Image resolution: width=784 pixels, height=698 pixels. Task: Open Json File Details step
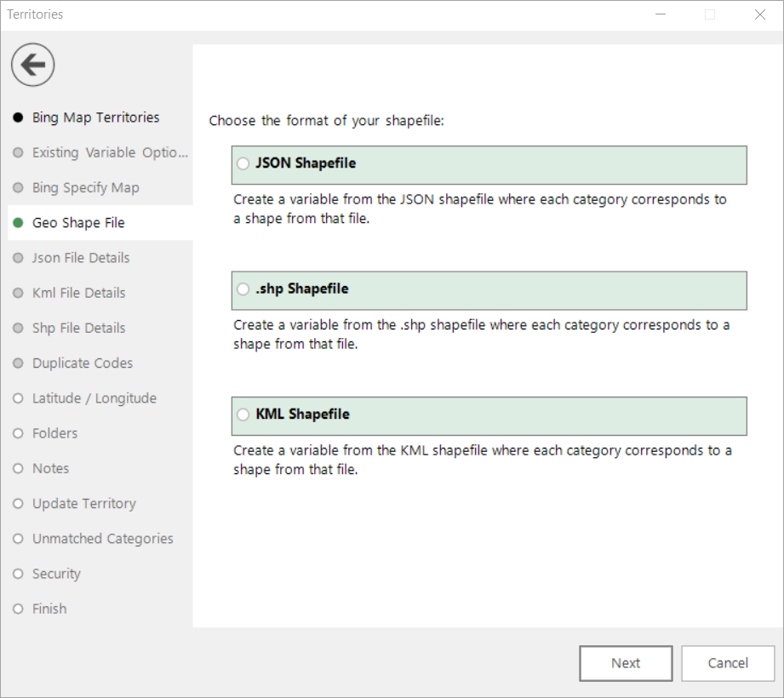coord(81,258)
